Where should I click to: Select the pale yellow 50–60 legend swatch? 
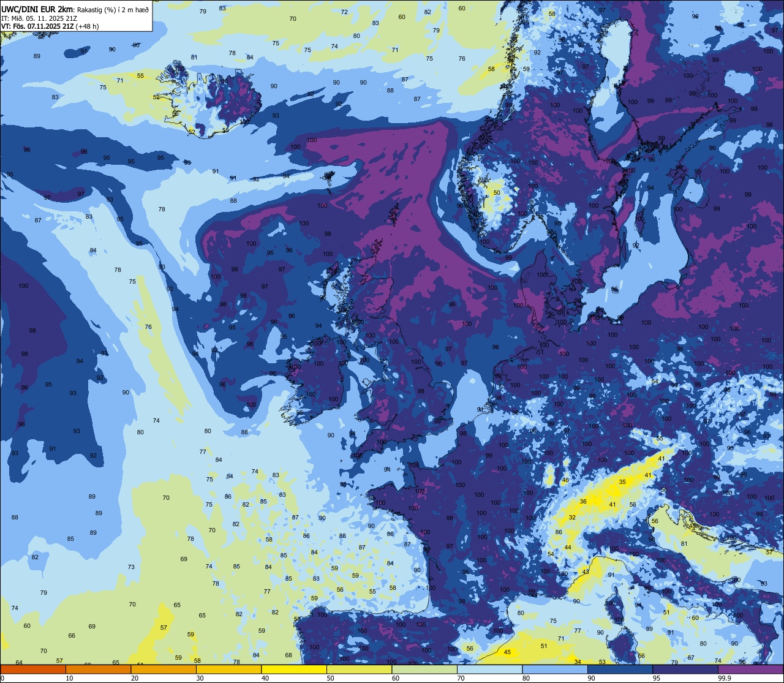coord(359,670)
